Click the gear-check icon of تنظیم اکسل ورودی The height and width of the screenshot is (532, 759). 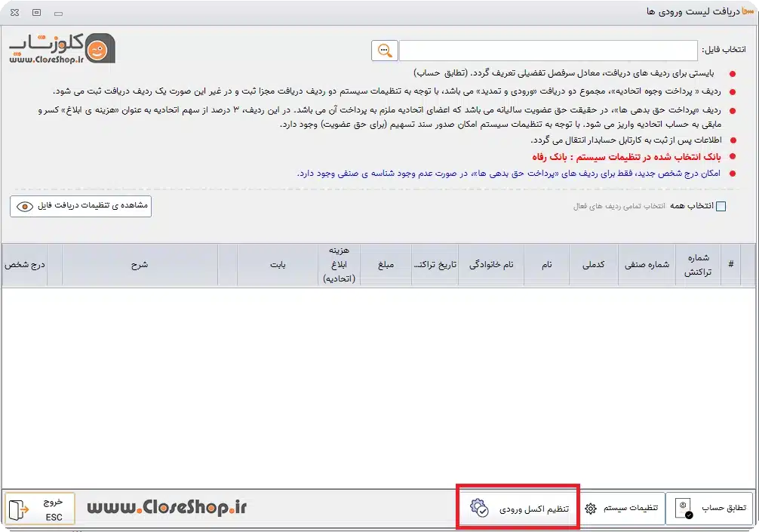point(479,508)
